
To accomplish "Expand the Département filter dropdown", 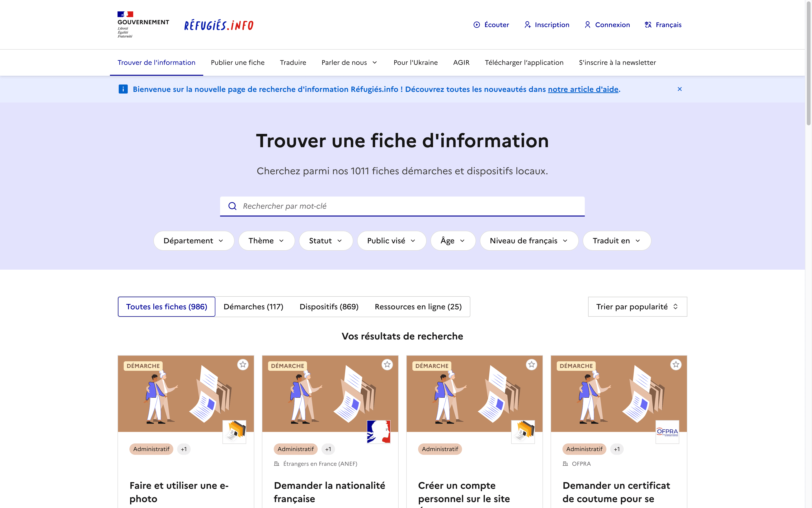I will click(x=194, y=240).
